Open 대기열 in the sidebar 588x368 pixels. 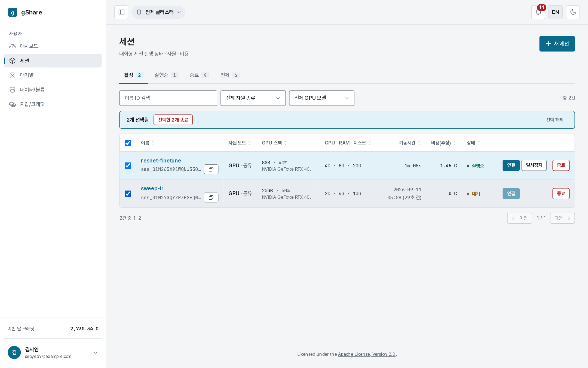click(x=53, y=75)
